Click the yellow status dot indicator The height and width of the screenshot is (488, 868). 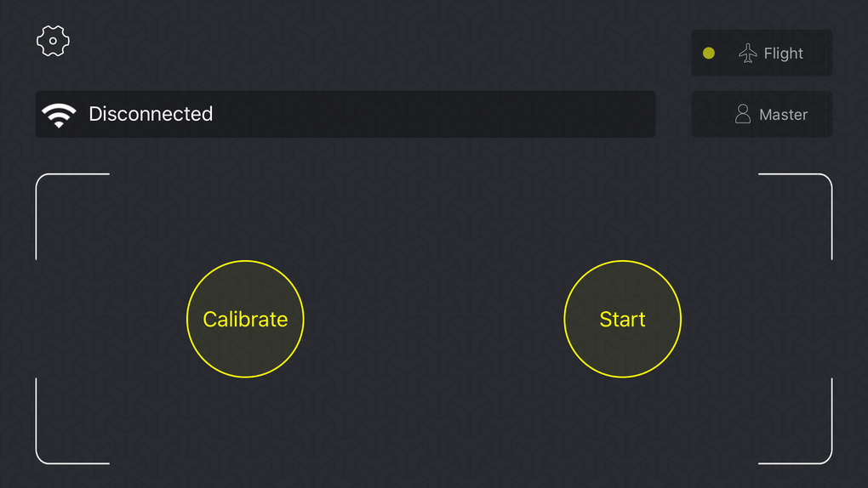click(x=709, y=54)
